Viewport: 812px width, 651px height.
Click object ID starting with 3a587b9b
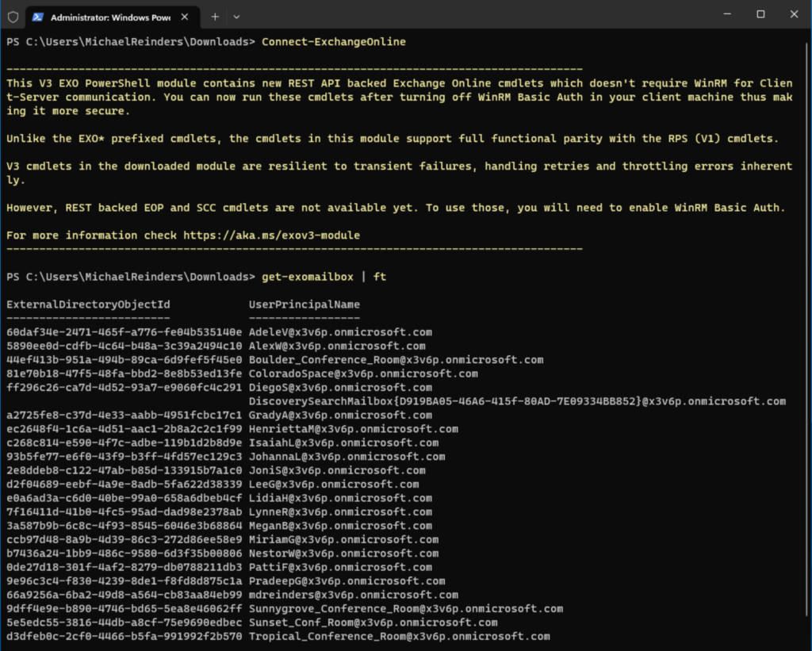[x=124, y=526]
